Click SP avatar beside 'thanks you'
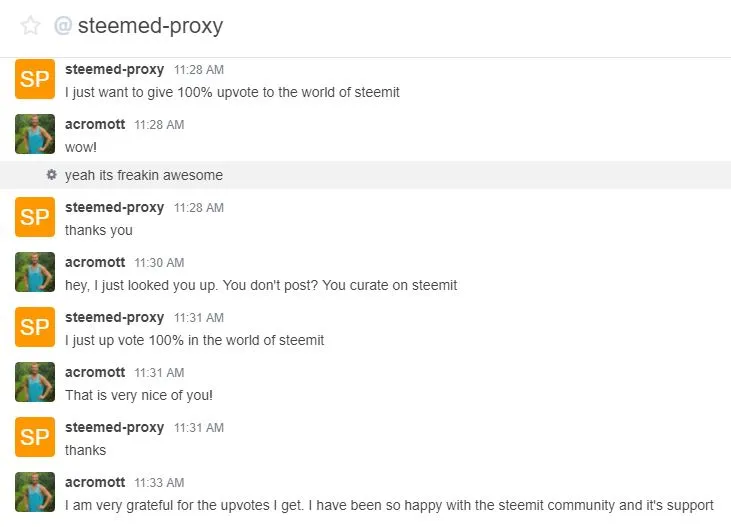 [x=35, y=217]
